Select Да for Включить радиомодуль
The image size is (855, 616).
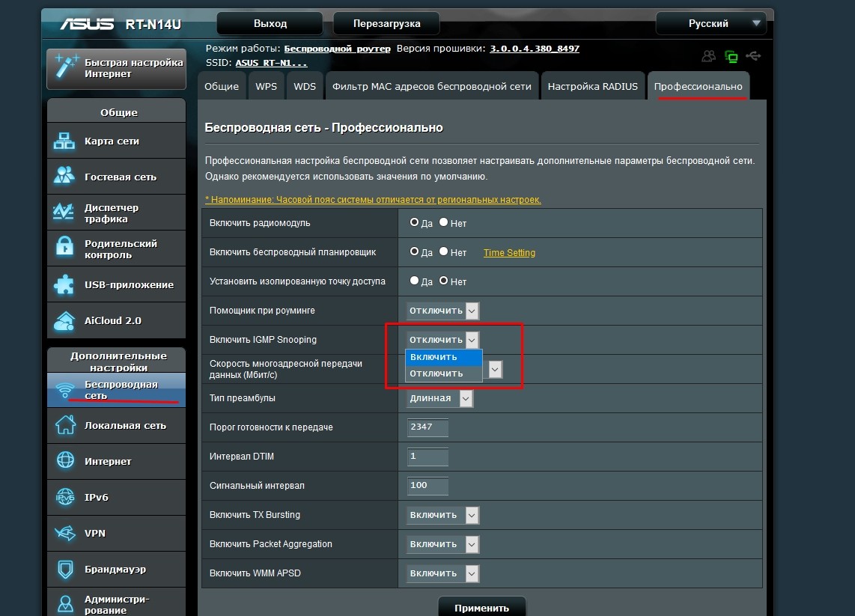(415, 222)
